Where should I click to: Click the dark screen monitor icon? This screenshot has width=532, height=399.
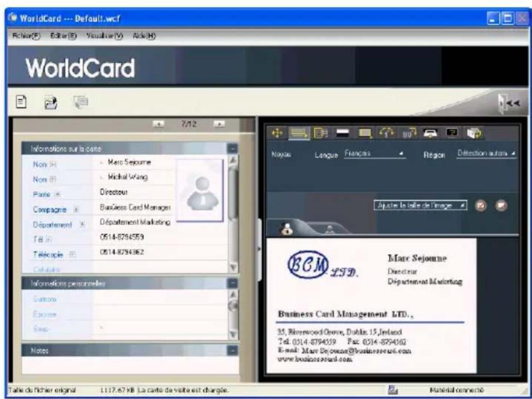pos(452,134)
